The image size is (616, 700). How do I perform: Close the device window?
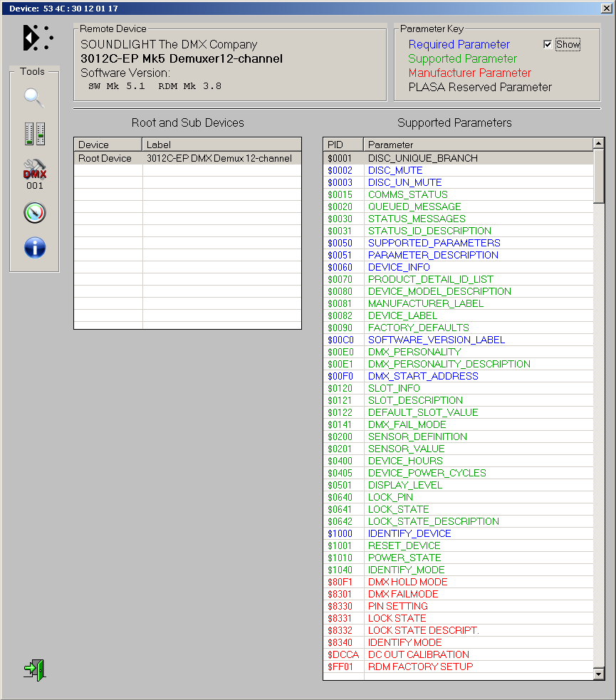607,9
